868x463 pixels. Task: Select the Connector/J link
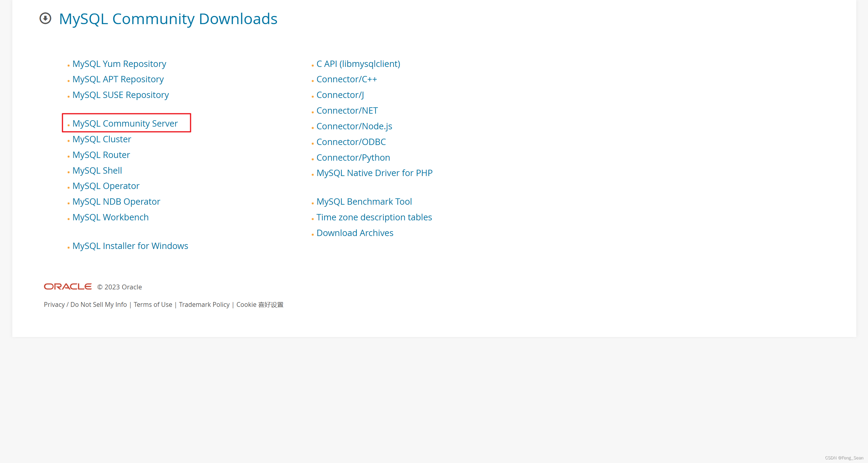[340, 95]
